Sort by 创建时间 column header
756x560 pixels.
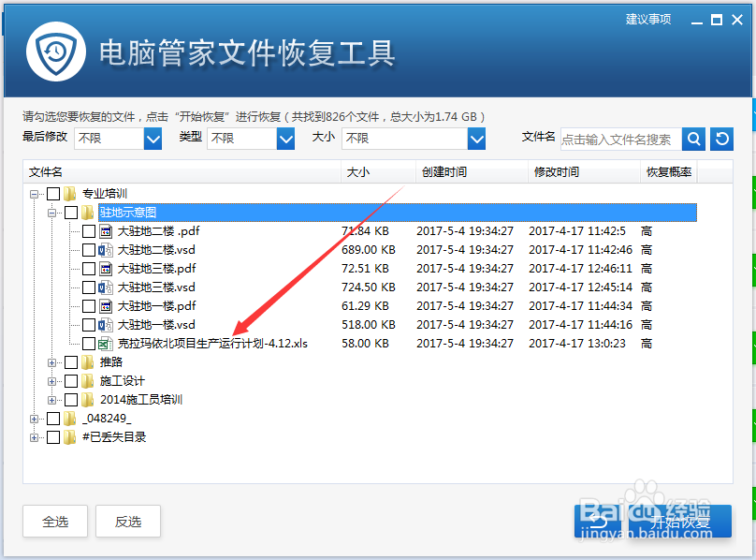tap(472, 172)
